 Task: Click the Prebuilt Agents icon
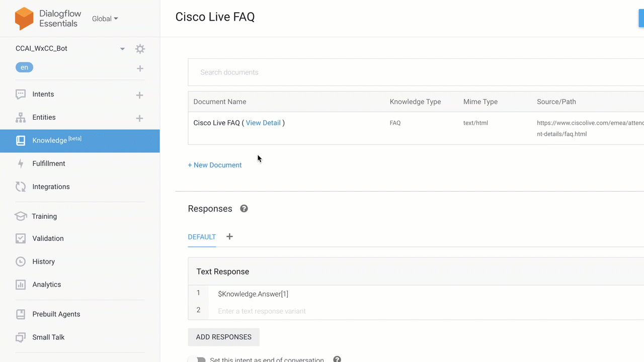21,314
